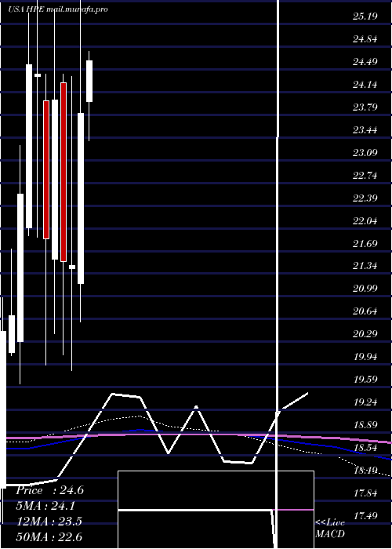Click the small white doji candle near 21.34
Viewport: 392px width, 549px height.
(x=72, y=267)
